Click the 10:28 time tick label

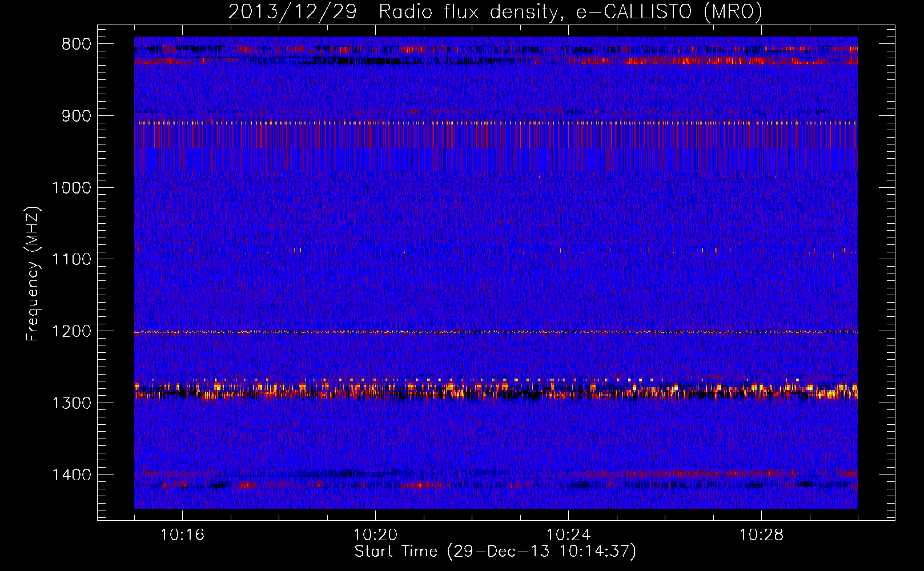[x=761, y=535]
